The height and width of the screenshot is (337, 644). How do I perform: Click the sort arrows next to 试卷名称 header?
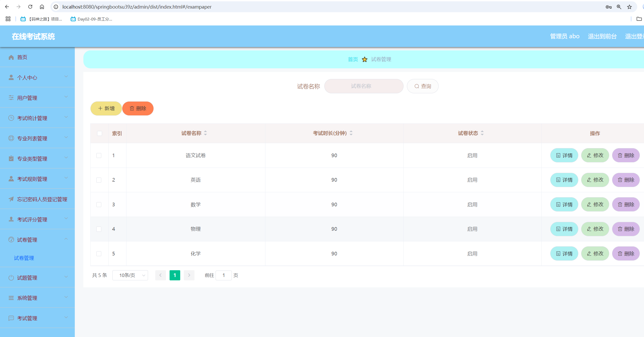(205, 133)
